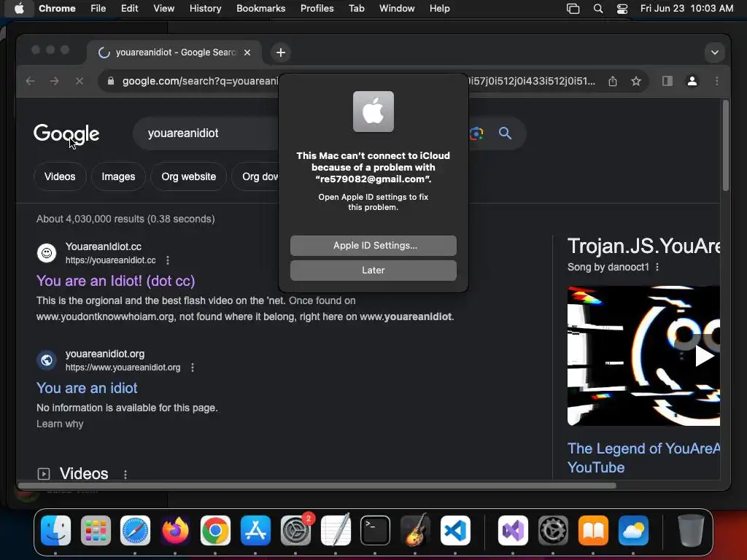Viewport: 747px width, 560px height.
Task: Open macOS Control Center
Action: [622, 9]
